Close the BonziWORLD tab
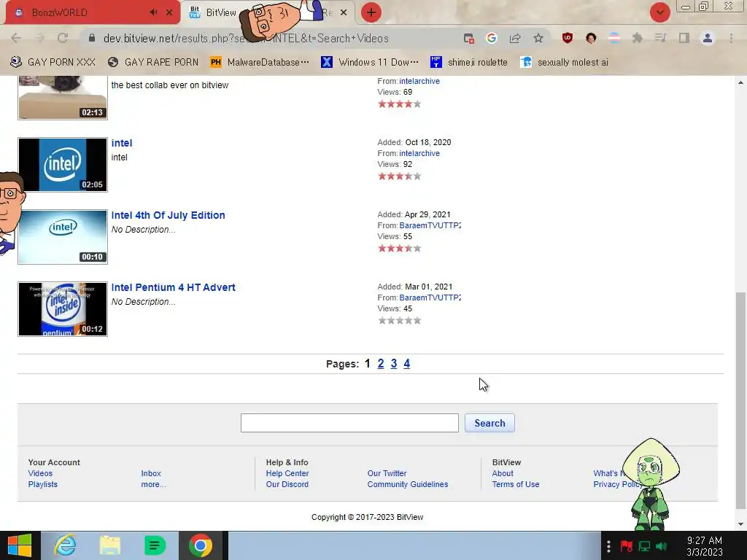Viewport: 747px width, 560px height. [169, 12]
